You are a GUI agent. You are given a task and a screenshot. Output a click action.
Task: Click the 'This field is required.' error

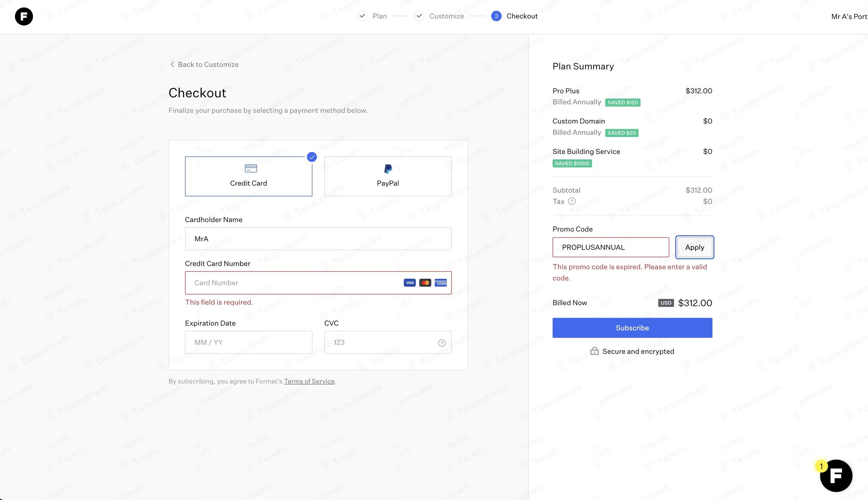(219, 302)
